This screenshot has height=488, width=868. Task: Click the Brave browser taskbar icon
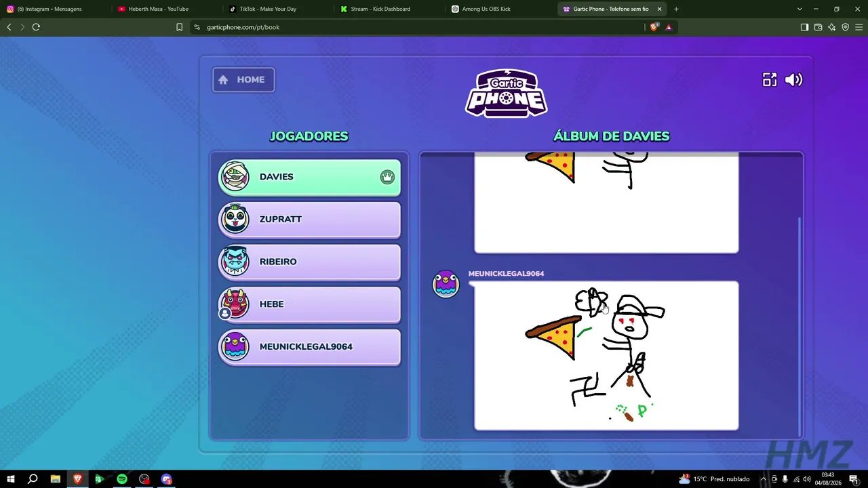point(77,479)
